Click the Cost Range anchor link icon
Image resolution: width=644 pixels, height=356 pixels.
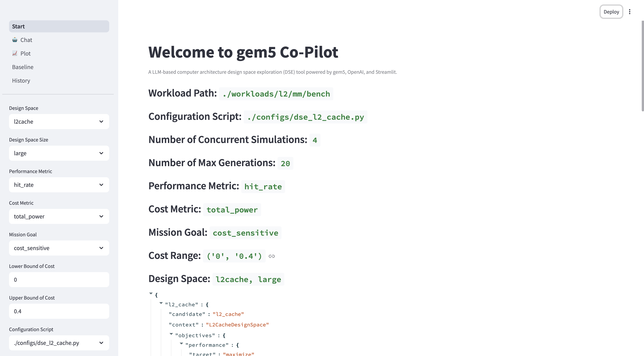pyautogui.click(x=272, y=256)
